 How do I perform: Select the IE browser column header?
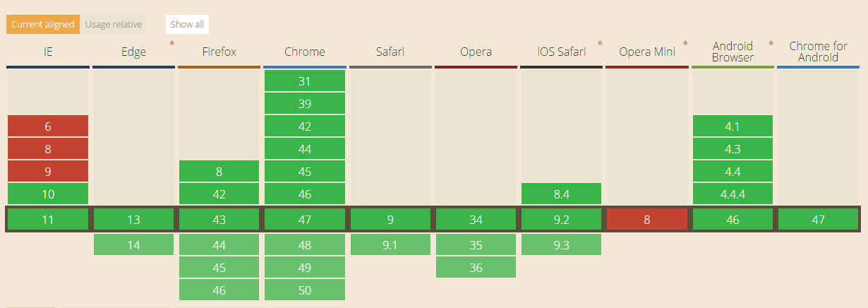[48, 52]
